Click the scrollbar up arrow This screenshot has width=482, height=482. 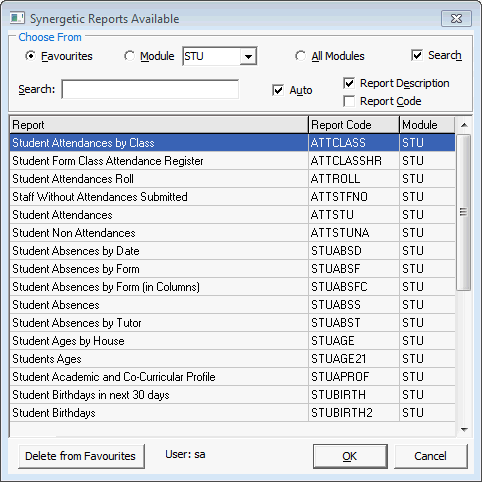pyautogui.click(x=464, y=125)
